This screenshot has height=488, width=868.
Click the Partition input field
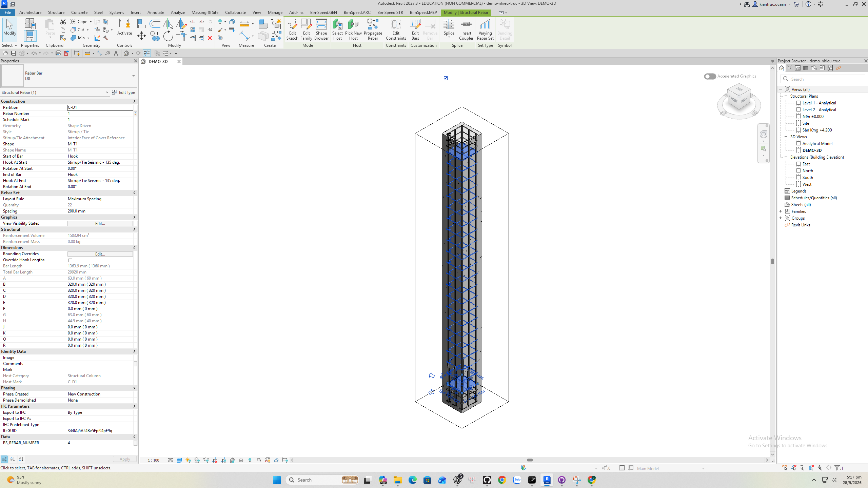pos(100,107)
